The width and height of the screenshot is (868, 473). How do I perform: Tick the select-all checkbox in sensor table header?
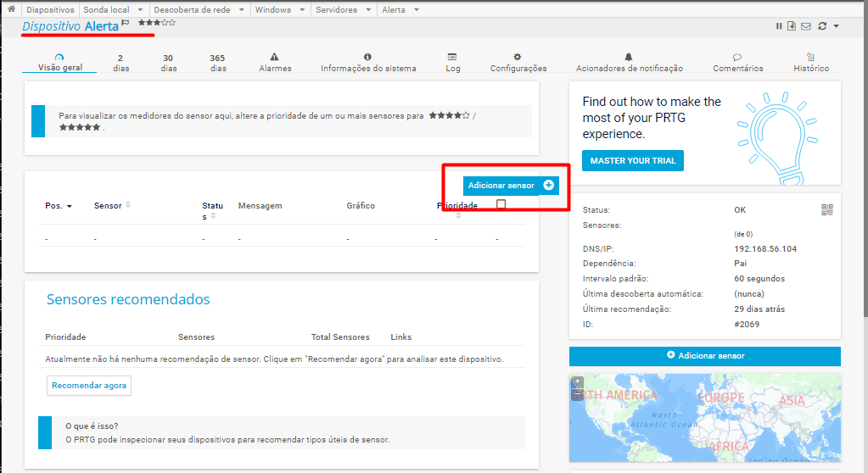click(x=501, y=204)
